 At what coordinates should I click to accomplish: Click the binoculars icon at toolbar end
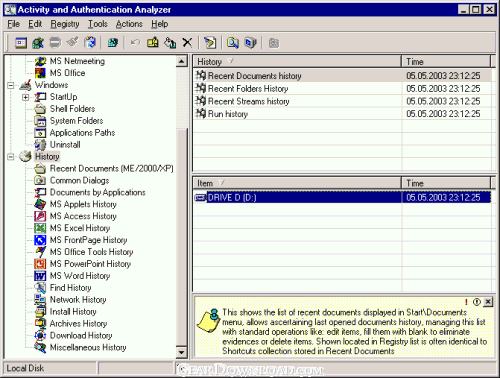[x=274, y=43]
